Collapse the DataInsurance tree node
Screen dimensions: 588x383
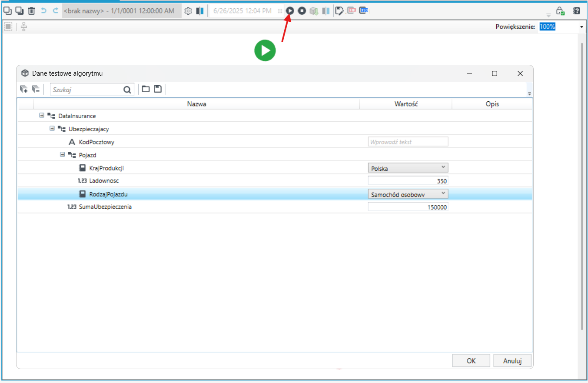coord(42,116)
